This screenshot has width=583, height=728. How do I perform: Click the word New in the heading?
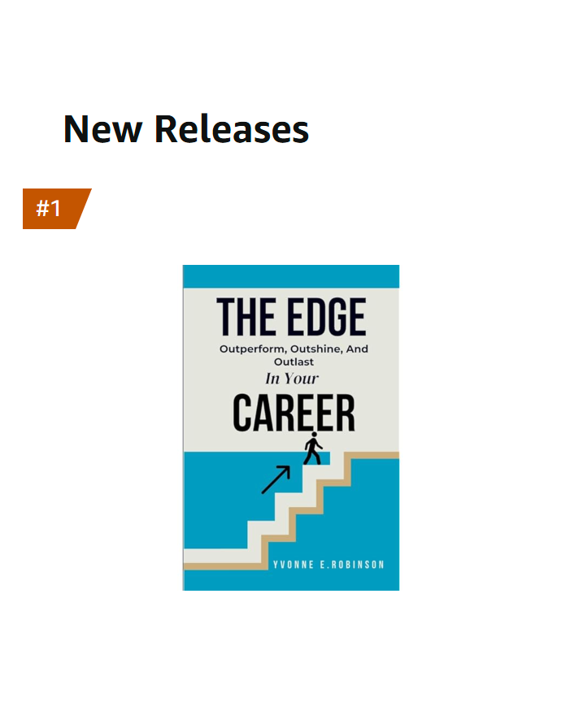102,129
